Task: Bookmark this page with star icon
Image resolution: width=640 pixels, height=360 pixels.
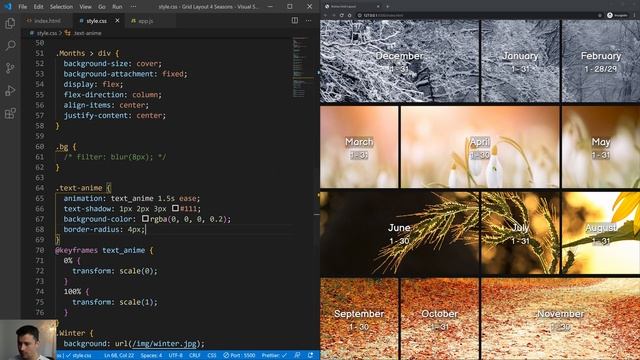Action: (x=600, y=15)
